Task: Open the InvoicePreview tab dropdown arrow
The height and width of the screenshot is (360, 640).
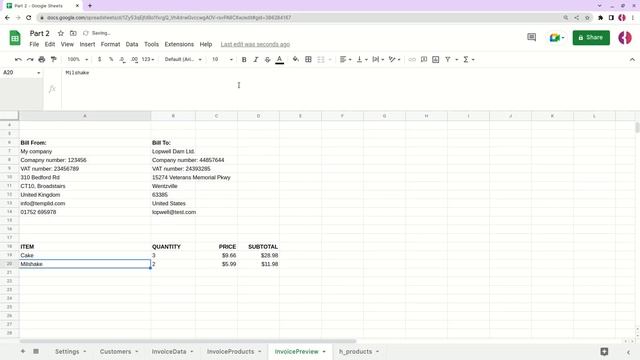Action: (x=324, y=352)
